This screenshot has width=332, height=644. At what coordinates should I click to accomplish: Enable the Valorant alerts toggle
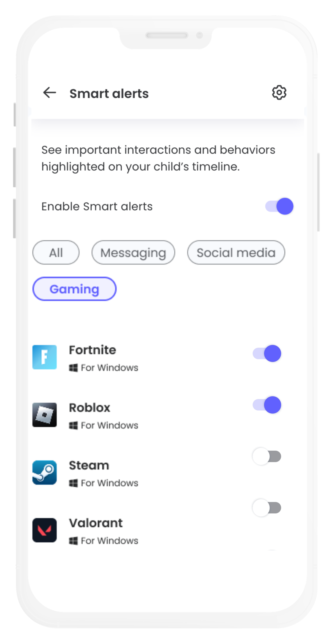click(x=267, y=508)
